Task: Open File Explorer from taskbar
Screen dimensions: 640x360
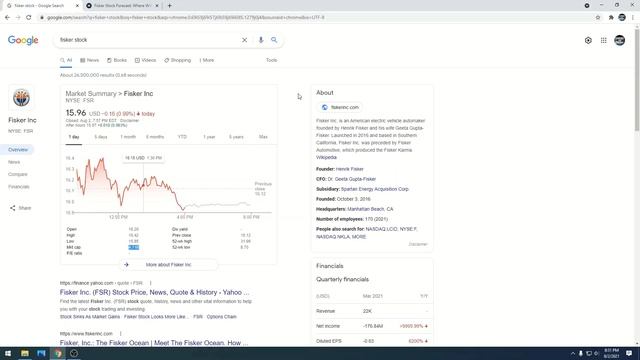Action: click(25, 353)
